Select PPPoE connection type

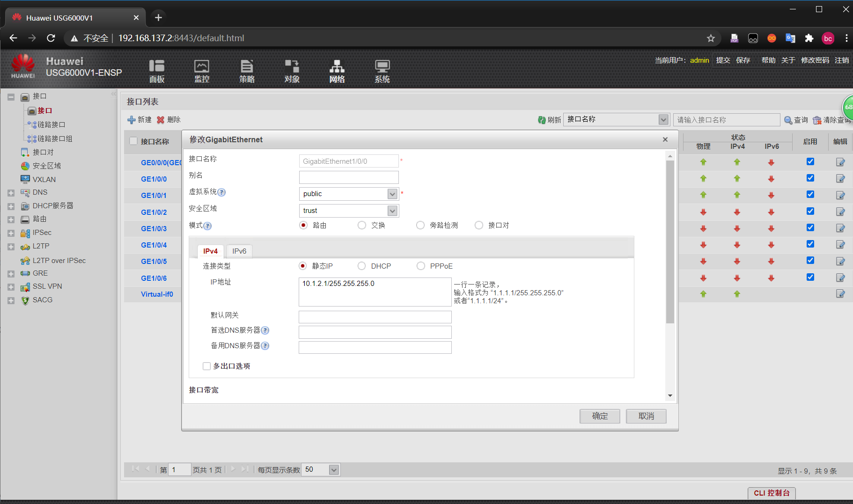pyautogui.click(x=421, y=266)
